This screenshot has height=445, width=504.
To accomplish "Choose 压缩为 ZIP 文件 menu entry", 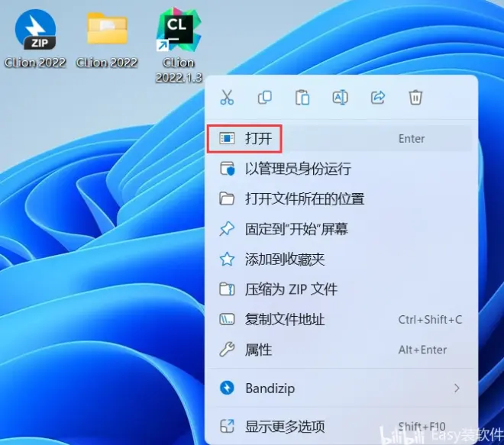I will click(339, 289).
